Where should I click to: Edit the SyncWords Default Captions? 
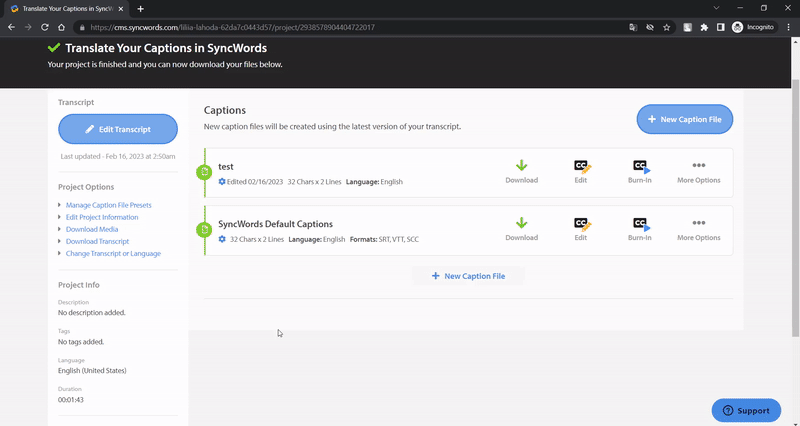pos(581,229)
